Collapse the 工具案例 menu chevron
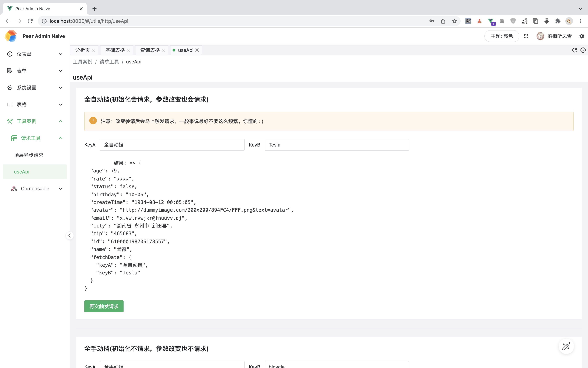The image size is (588, 368). 61,121
